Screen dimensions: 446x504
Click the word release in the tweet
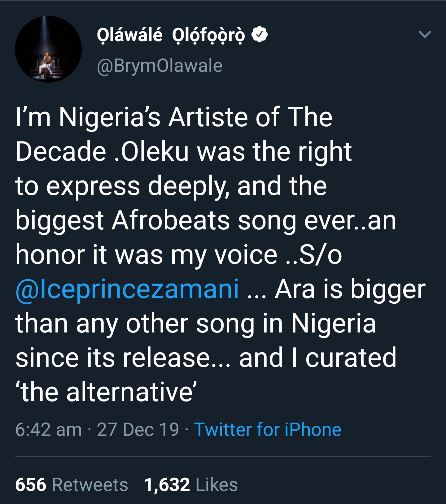167,358
